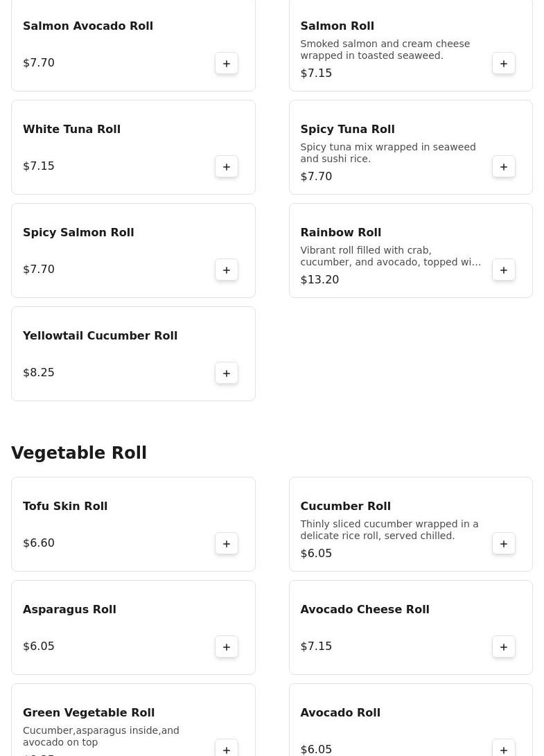Add Rainbow Roll with the plus button
This screenshot has width=544, height=756.
504,270
